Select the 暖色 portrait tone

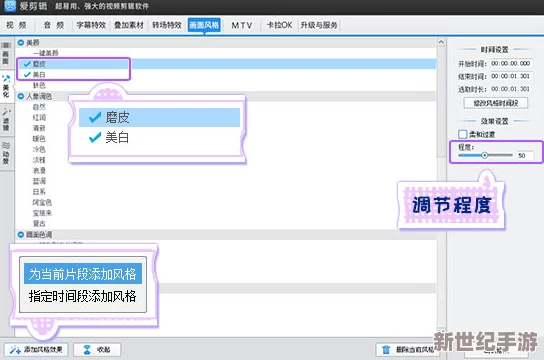pos(39,139)
